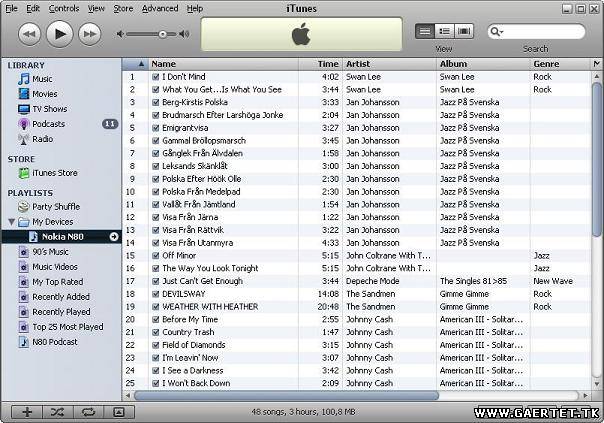Toggle shuffle in bottom bar
Image resolution: width=604 pixels, height=423 pixels.
[57, 411]
